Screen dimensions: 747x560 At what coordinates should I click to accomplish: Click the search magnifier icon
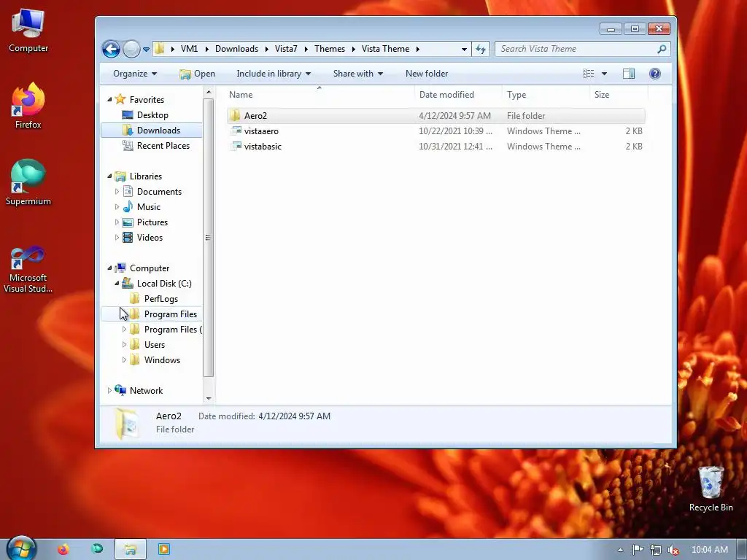click(662, 49)
